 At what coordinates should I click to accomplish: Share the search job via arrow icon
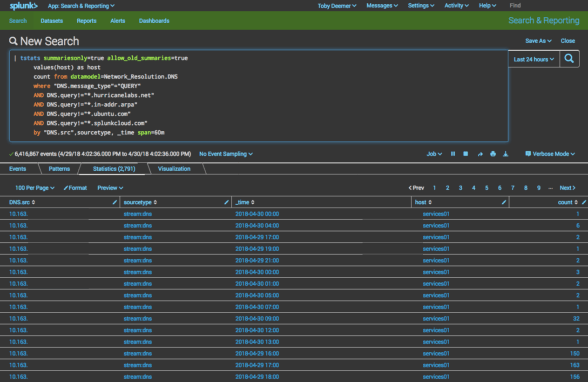tap(480, 154)
